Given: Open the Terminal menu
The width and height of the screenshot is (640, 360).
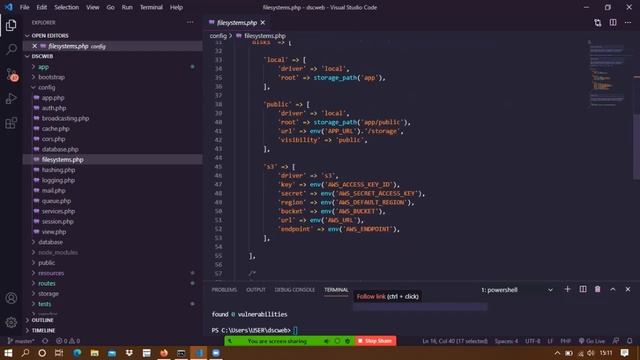Looking at the screenshot, I should click(x=151, y=7).
